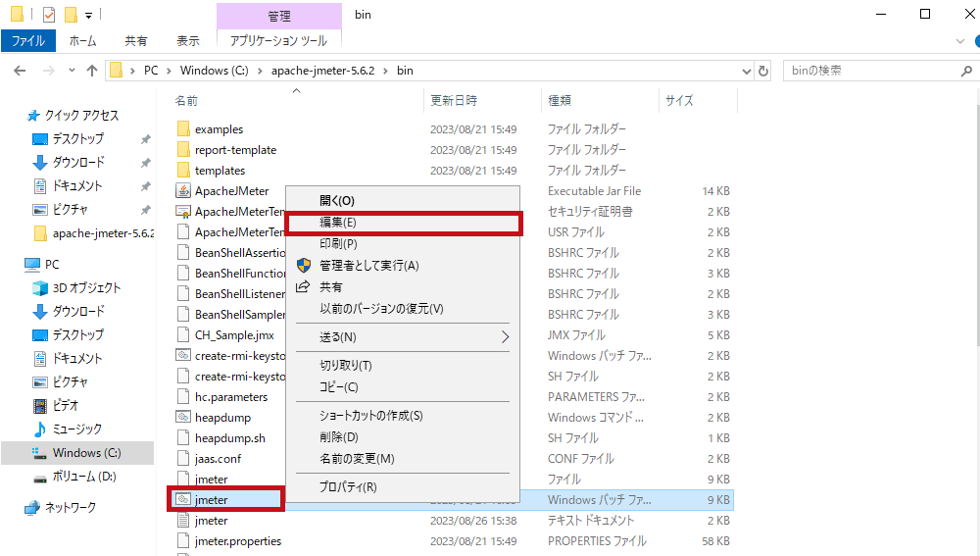Click the Windows (C:) breadcrumb segment
980x556 pixels.
[214, 71]
